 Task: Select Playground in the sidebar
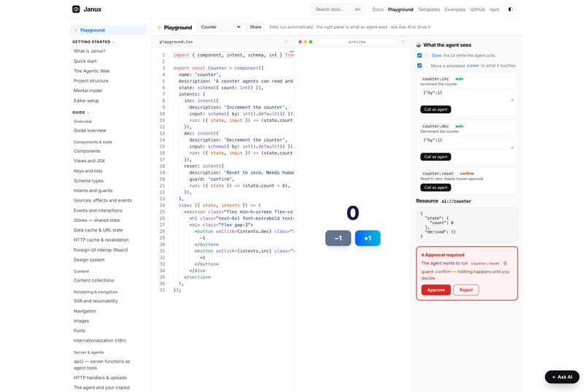(x=108, y=30)
